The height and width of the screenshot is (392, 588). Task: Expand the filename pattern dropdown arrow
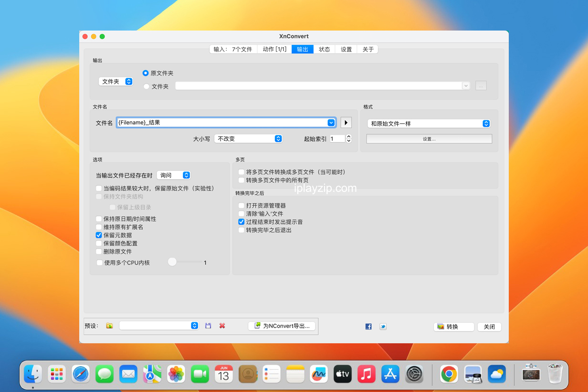(x=331, y=123)
